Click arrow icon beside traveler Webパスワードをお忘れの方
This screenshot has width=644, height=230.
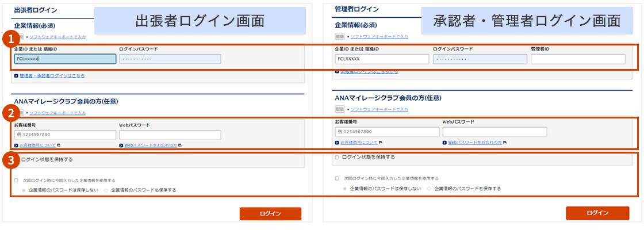point(121,145)
